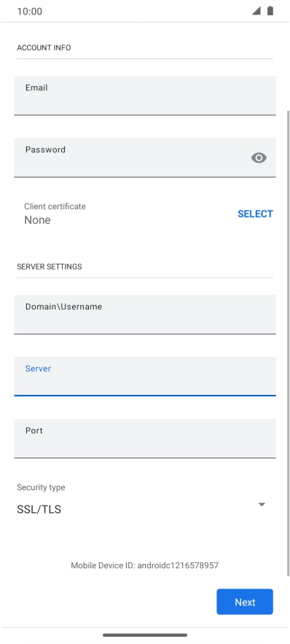This screenshot has width=290, height=644.
Task: Select the SSL/TLS security type spinner
Action: 144,509
